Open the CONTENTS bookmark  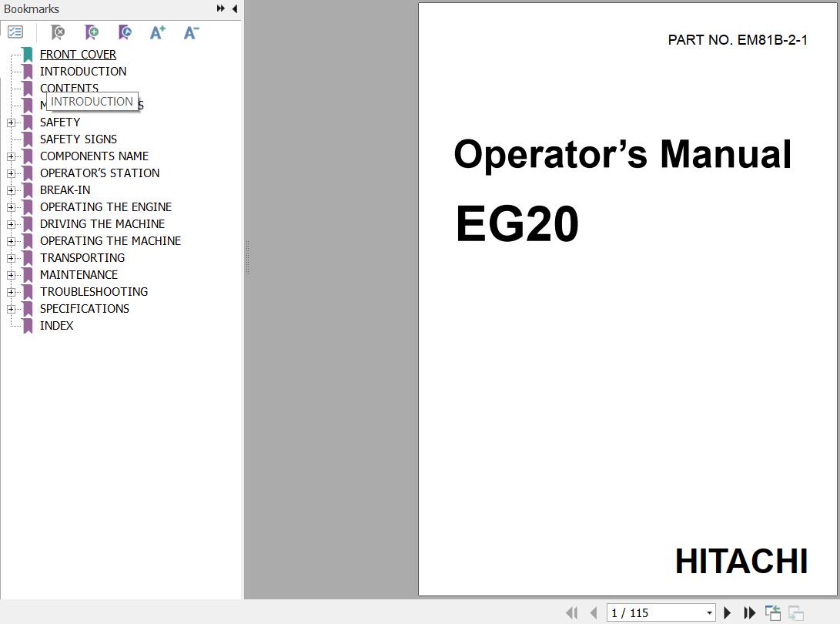(x=69, y=87)
